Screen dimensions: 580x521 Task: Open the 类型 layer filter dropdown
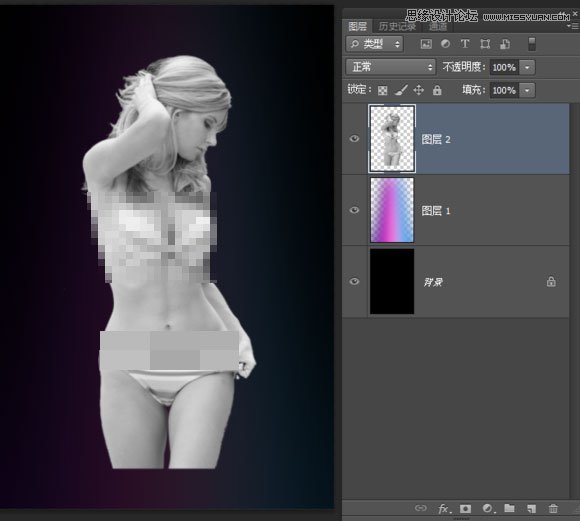click(375, 44)
